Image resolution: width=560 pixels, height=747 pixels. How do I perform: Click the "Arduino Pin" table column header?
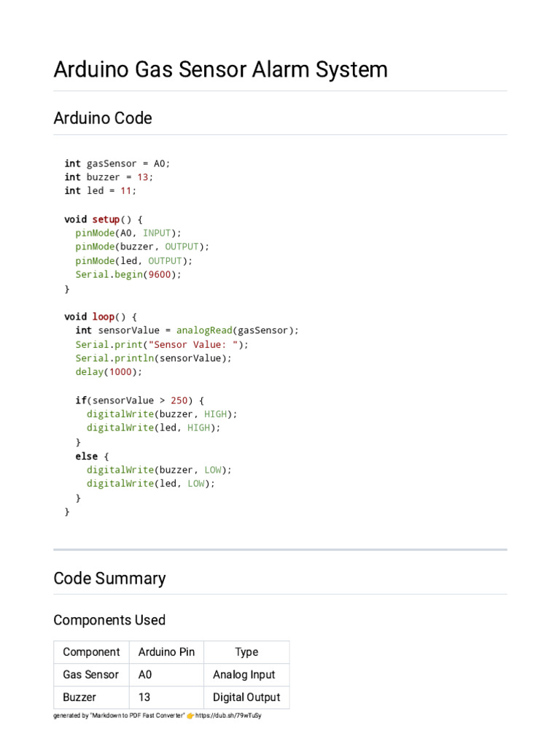166,652
